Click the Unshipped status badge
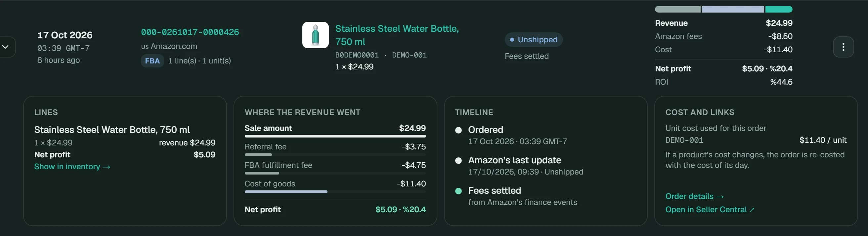Image resolution: width=868 pixels, height=236 pixels. click(533, 40)
